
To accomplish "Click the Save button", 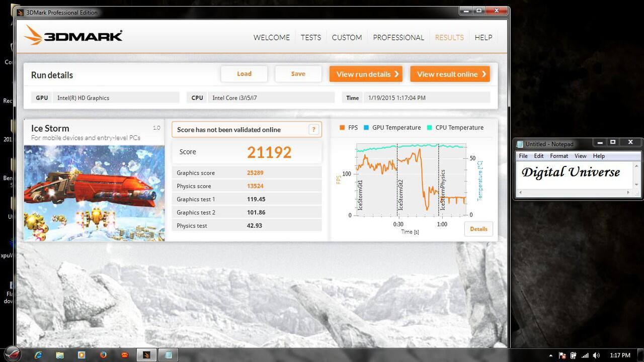I will point(298,74).
